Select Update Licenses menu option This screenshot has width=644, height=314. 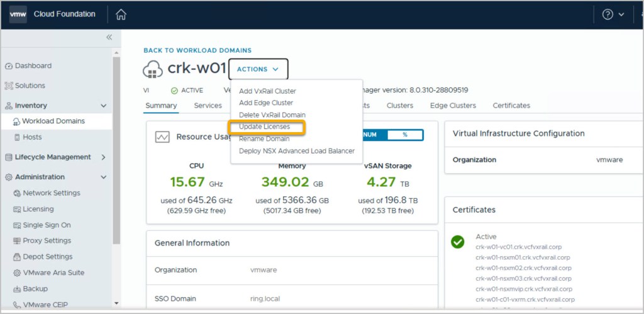(265, 127)
